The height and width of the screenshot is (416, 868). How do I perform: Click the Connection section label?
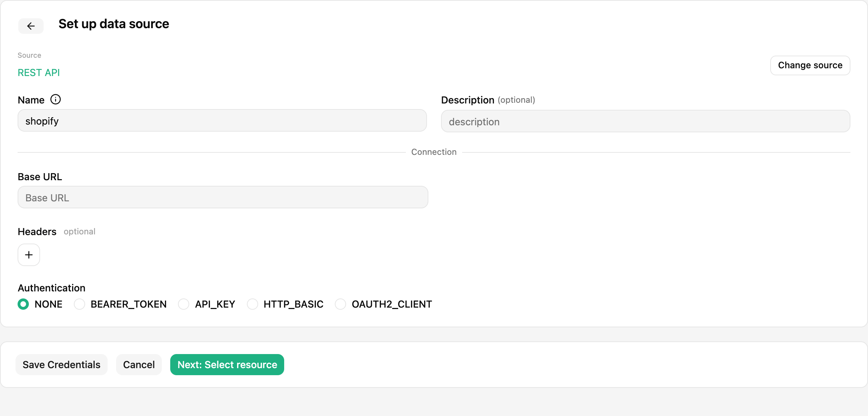[434, 152]
